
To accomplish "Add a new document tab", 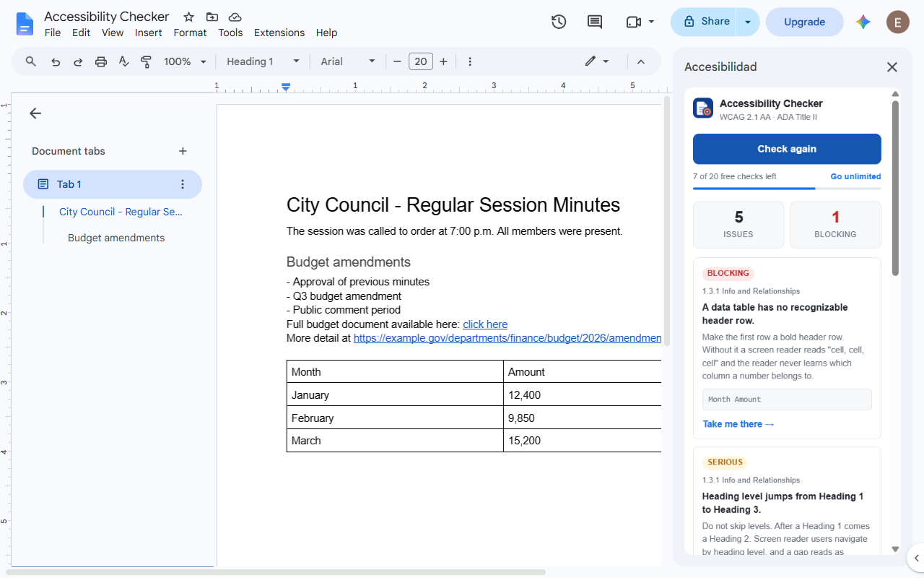I will click(x=183, y=151).
